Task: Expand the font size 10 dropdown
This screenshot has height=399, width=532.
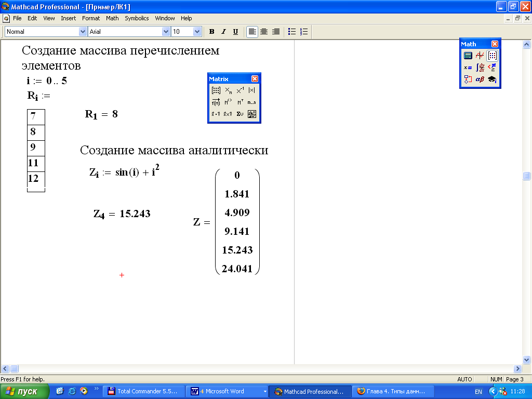Action: 197,32
